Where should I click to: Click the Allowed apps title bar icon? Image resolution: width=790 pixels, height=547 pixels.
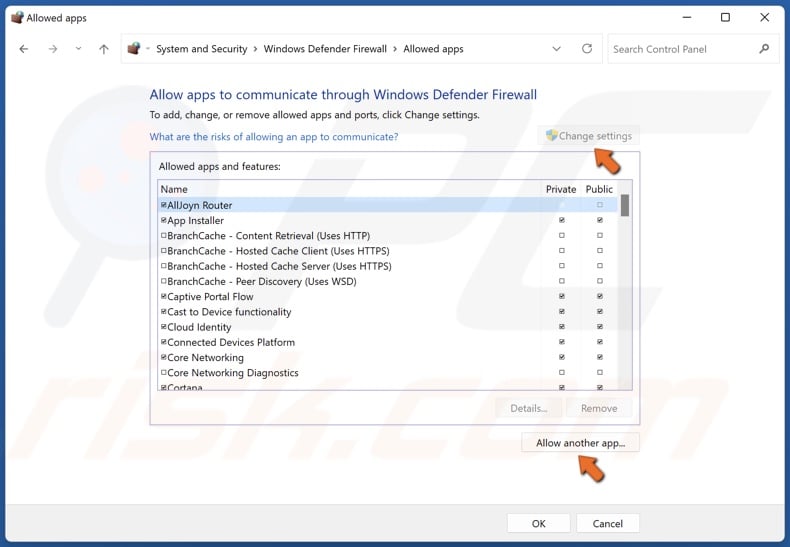point(17,17)
